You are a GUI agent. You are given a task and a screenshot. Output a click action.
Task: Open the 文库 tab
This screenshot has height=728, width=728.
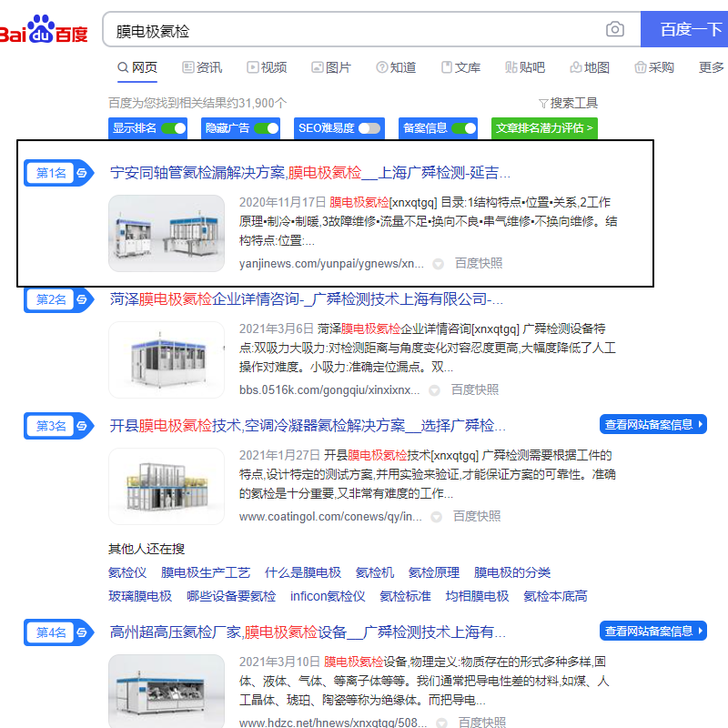460,67
